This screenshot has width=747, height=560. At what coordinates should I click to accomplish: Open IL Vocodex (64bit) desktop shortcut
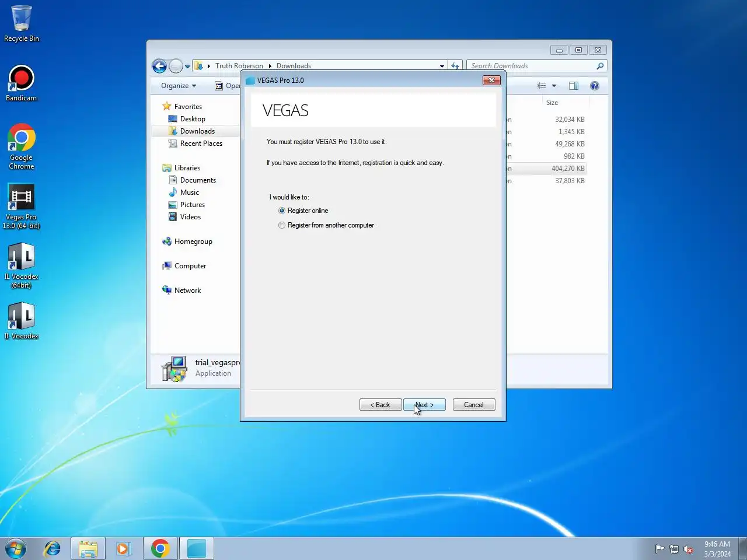[x=22, y=265]
